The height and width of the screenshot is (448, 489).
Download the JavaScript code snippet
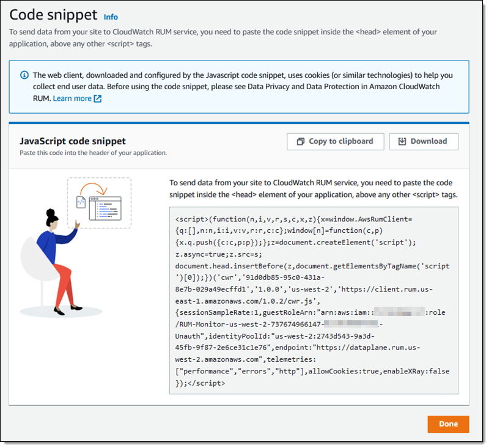click(423, 142)
